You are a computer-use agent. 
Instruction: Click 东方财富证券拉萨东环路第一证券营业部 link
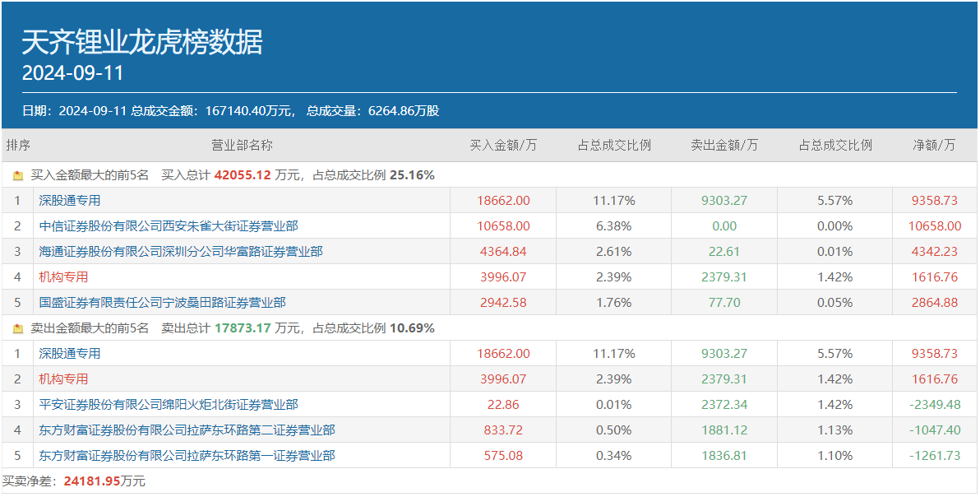[x=187, y=455]
